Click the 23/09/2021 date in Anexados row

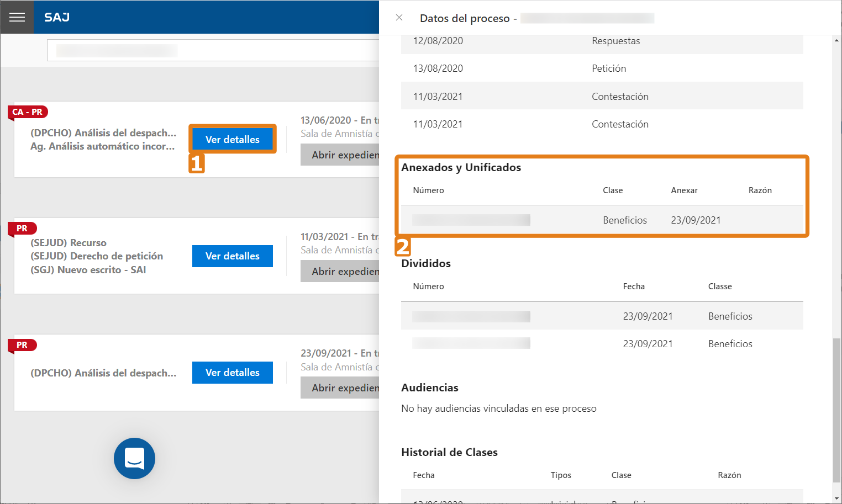(696, 220)
